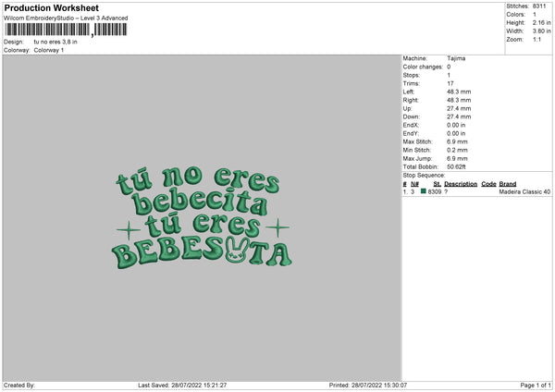The image size is (555, 392).
Task: Click the Machine value Tajima
Action: 456,58
